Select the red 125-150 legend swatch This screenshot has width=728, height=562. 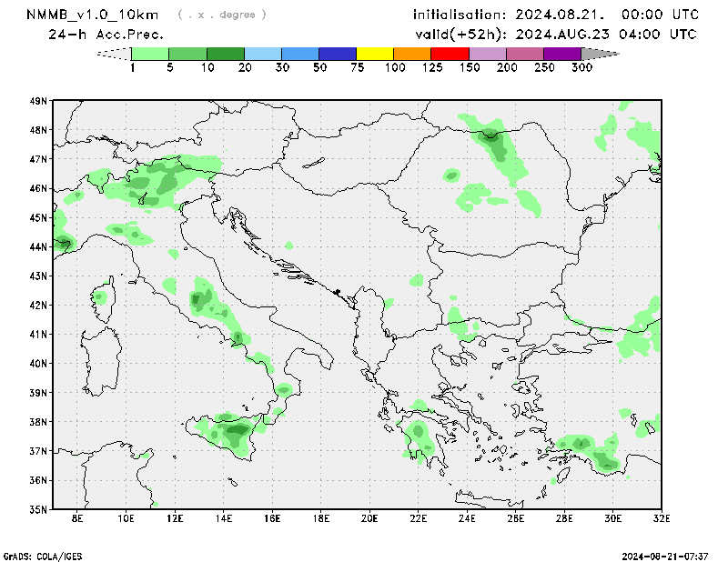point(450,54)
